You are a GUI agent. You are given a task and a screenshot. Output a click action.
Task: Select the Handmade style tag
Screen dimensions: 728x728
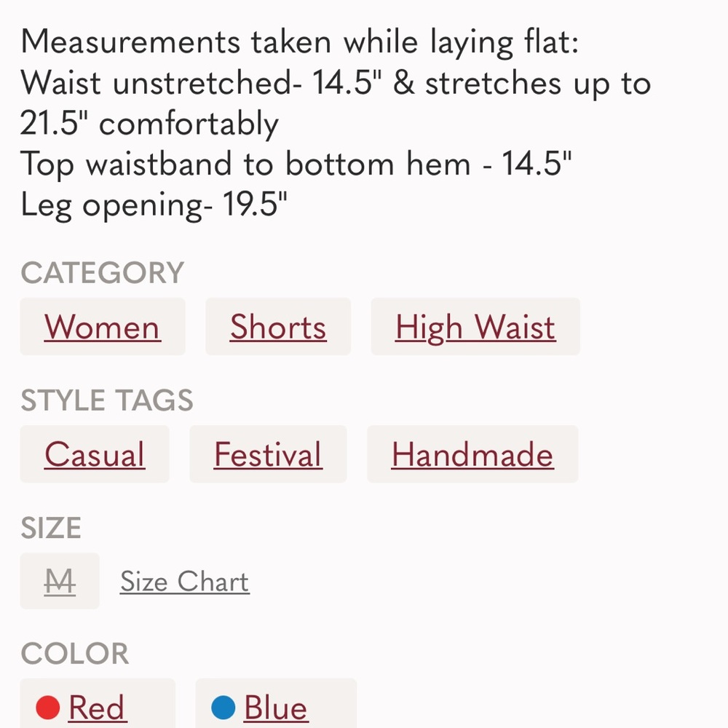[472, 454]
